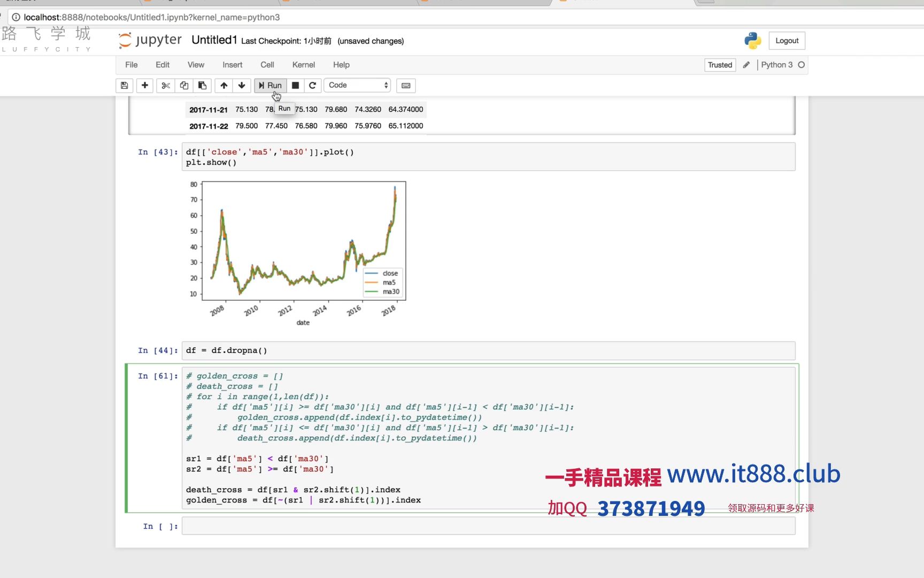
Task: Open the Cell menu
Action: (x=267, y=65)
